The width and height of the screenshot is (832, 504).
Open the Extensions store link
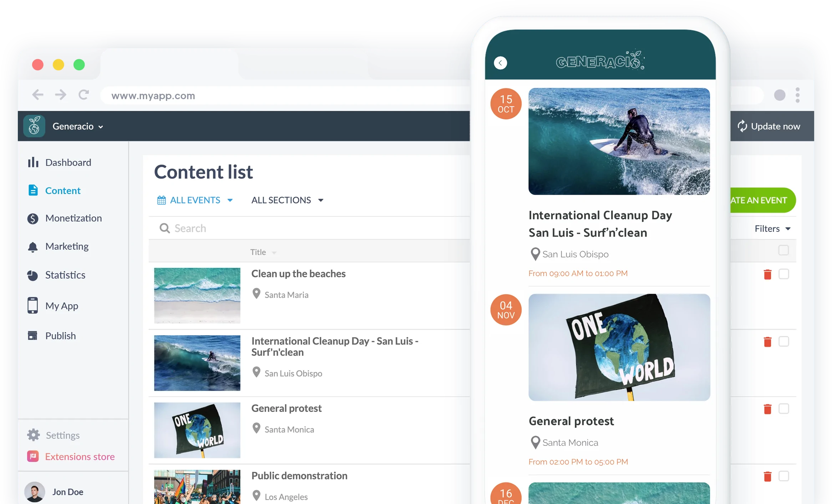80,457
